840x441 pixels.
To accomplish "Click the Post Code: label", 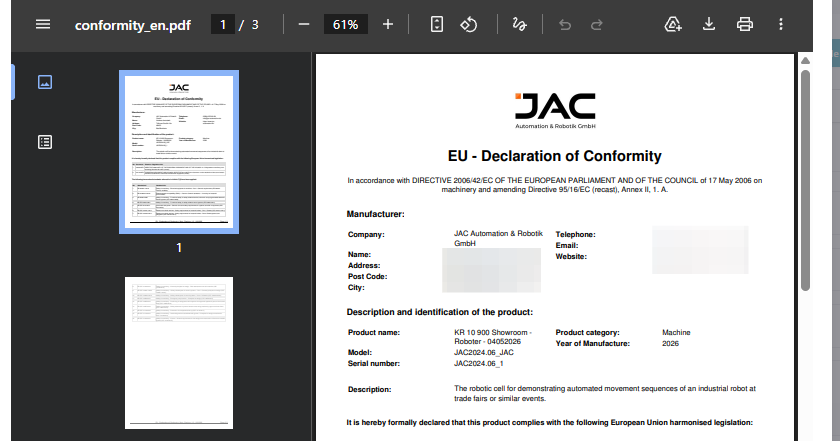I will (x=368, y=276).
